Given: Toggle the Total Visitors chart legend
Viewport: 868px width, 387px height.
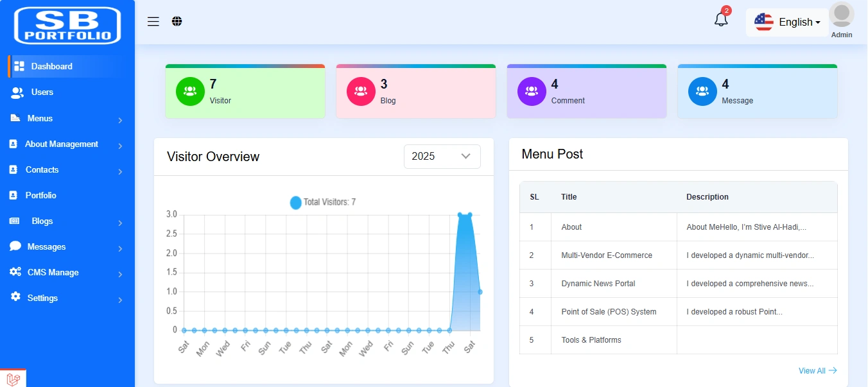Looking at the screenshot, I should click(322, 202).
